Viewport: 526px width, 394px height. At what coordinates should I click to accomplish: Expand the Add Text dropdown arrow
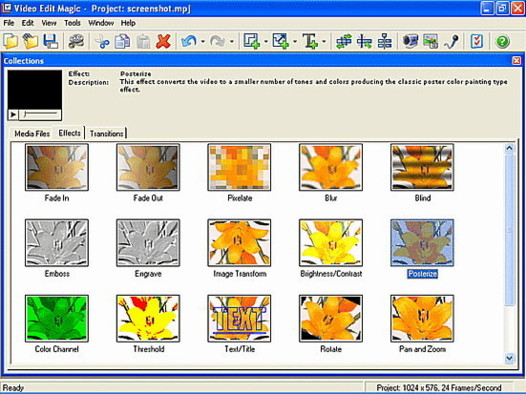click(x=324, y=42)
